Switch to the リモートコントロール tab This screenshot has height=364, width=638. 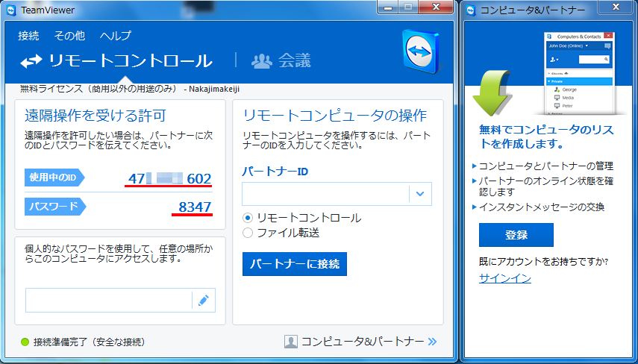coord(116,61)
